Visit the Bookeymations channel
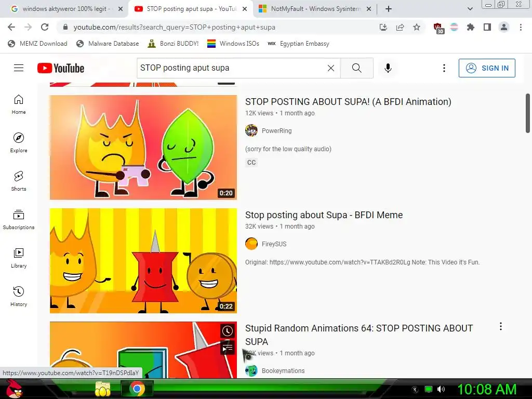The height and width of the screenshot is (399, 532). click(283, 371)
